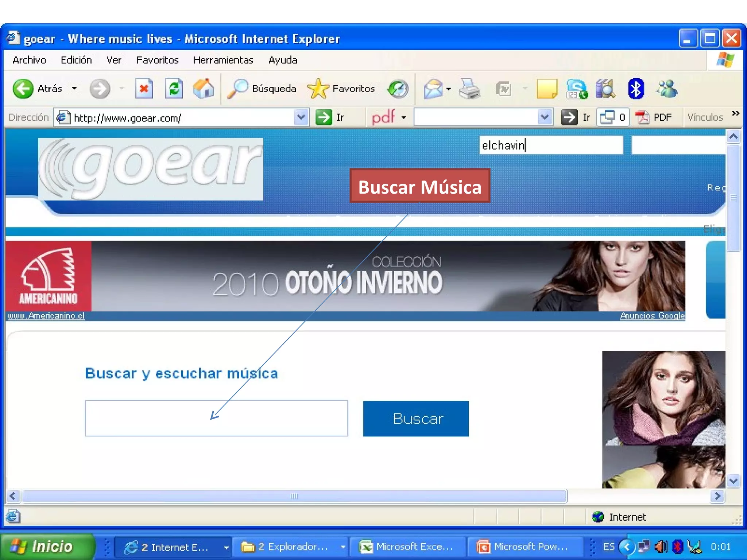Click the vertical scrollbar thumb
The image size is (747, 560).
pyautogui.click(x=733, y=198)
